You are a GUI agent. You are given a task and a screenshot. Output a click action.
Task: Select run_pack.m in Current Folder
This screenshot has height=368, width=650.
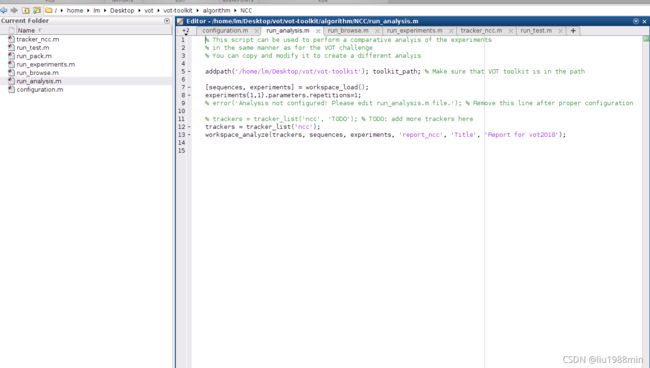[34, 56]
